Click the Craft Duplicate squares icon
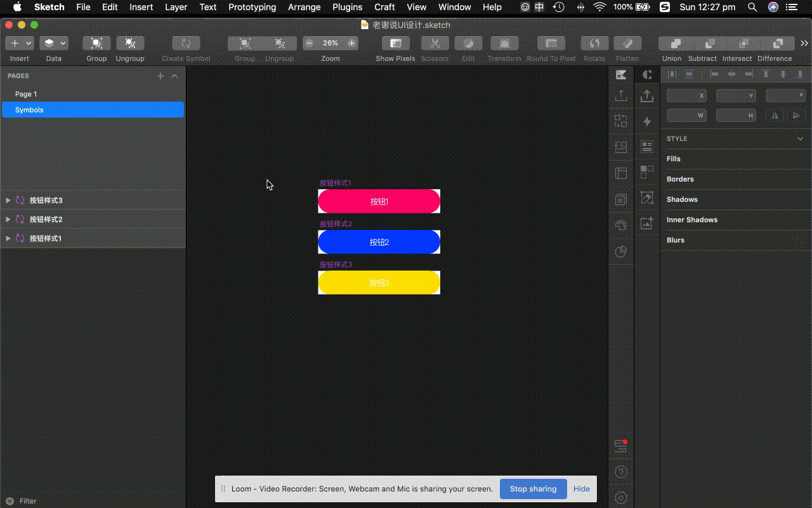This screenshot has width=812, height=508. (647, 171)
